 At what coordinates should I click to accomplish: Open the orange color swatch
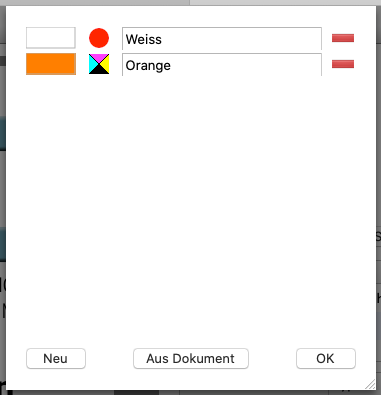pos(51,64)
